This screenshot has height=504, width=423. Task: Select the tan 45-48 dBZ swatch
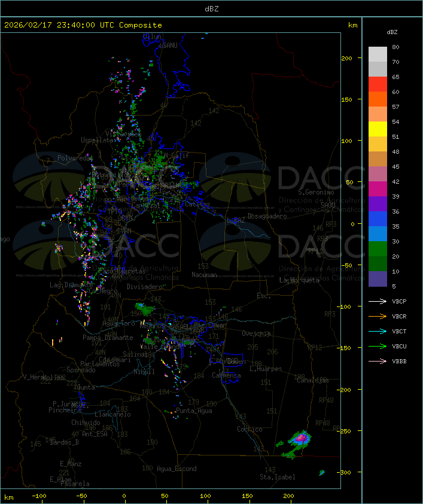click(x=378, y=159)
